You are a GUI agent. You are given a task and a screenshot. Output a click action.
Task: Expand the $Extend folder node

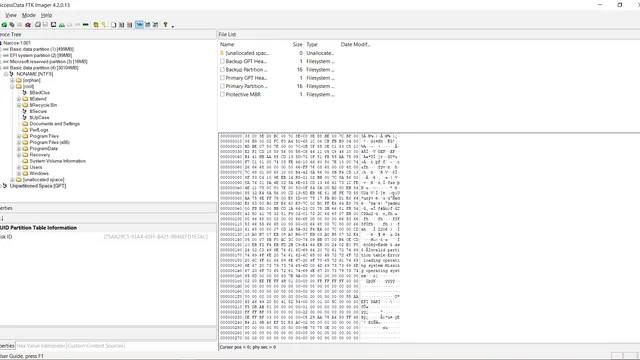[19, 99]
